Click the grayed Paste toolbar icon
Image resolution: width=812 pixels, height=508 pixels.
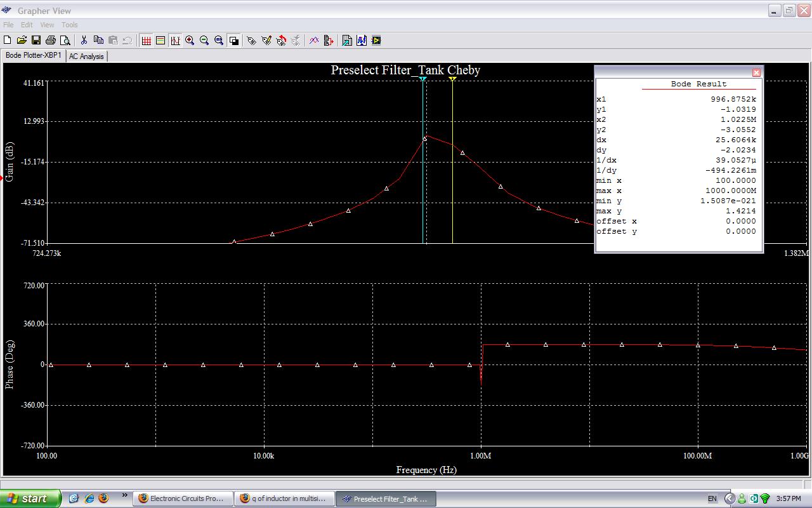tap(113, 41)
